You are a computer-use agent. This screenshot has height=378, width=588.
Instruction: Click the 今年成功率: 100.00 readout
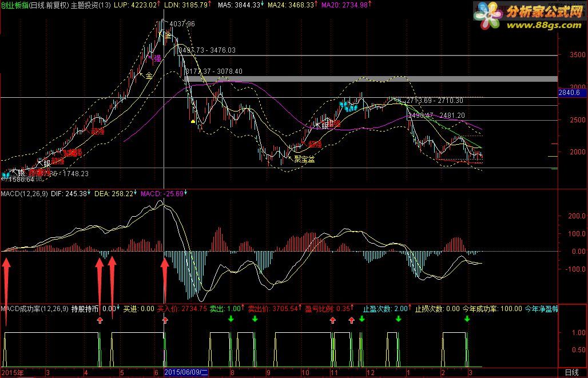492,309
